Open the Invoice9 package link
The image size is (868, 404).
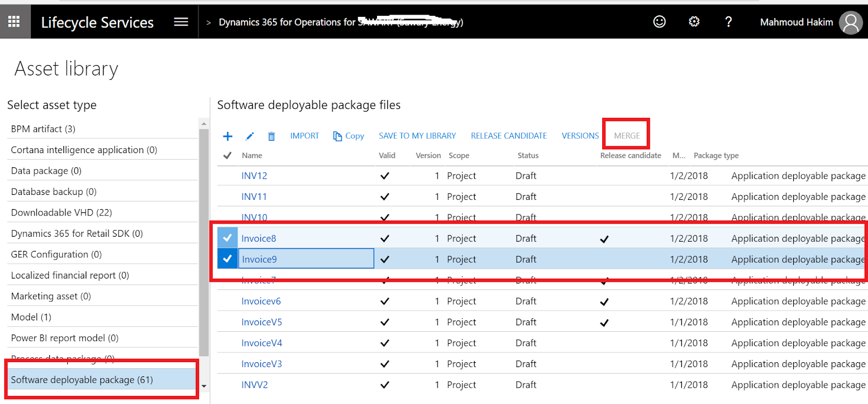click(259, 260)
